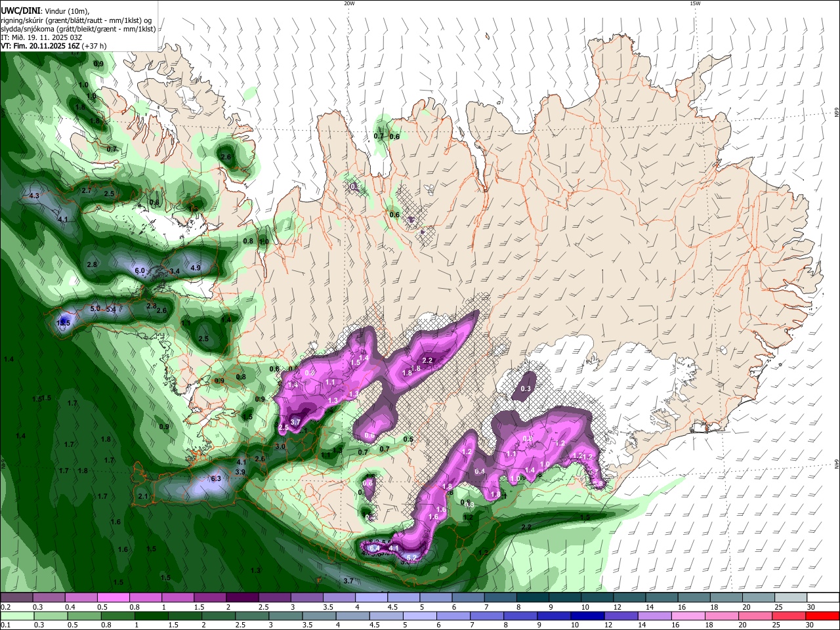Click the pale grey 25 mm snow swatch
Screen dimensions: 840x630
tap(791, 598)
